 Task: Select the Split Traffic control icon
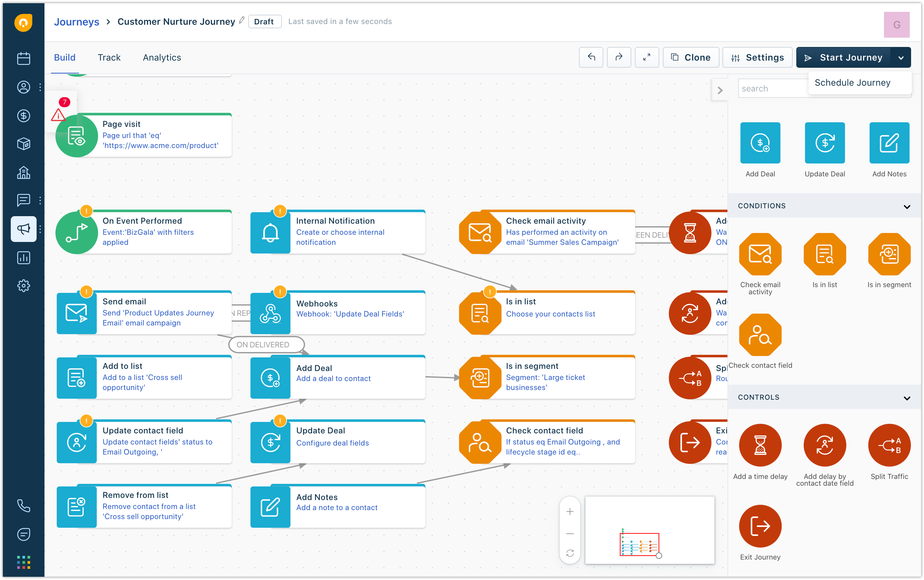pyautogui.click(x=890, y=445)
